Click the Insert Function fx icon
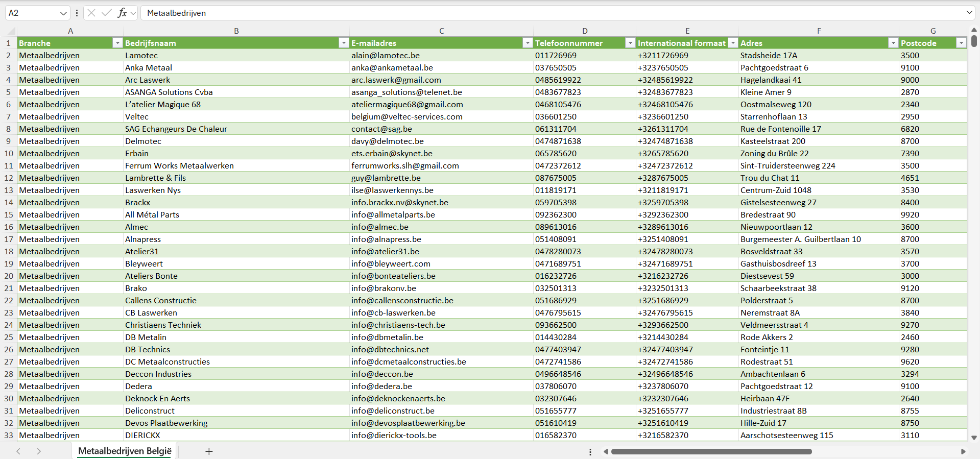The image size is (980, 459). click(x=122, y=13)
